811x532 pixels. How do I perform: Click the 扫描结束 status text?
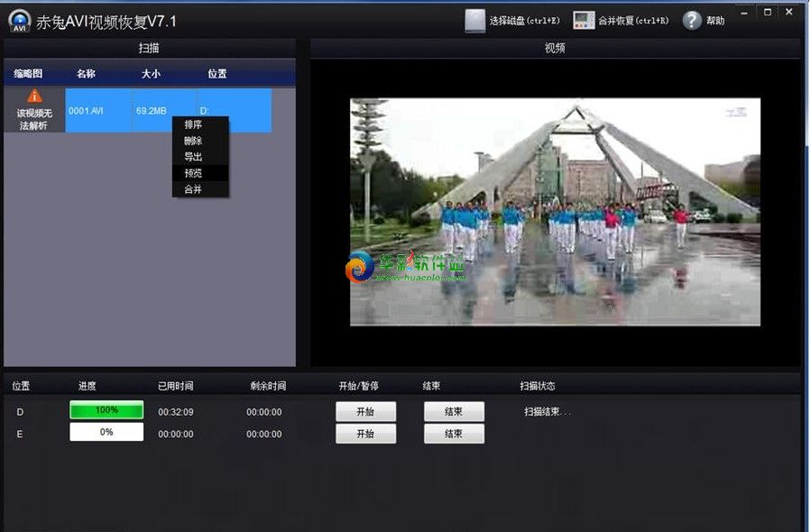coord(548,412)
